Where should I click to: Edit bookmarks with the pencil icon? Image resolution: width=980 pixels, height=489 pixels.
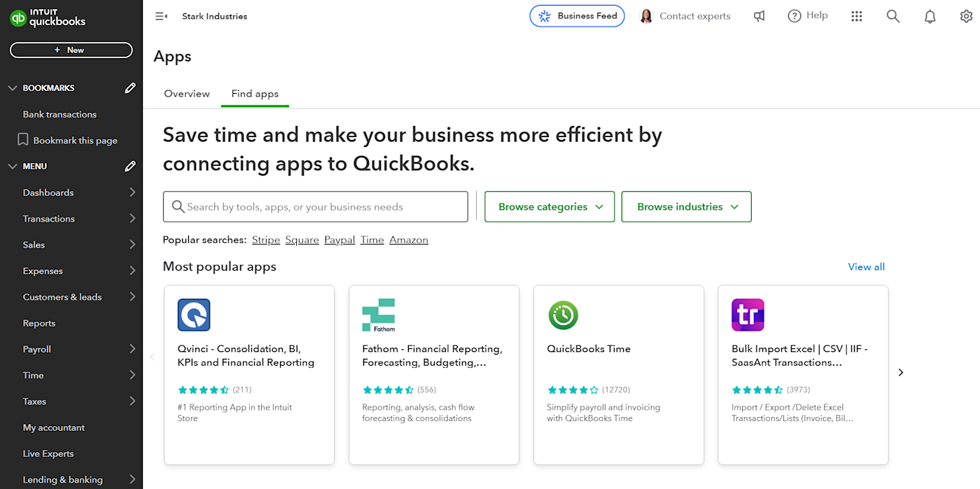(130, 88)
